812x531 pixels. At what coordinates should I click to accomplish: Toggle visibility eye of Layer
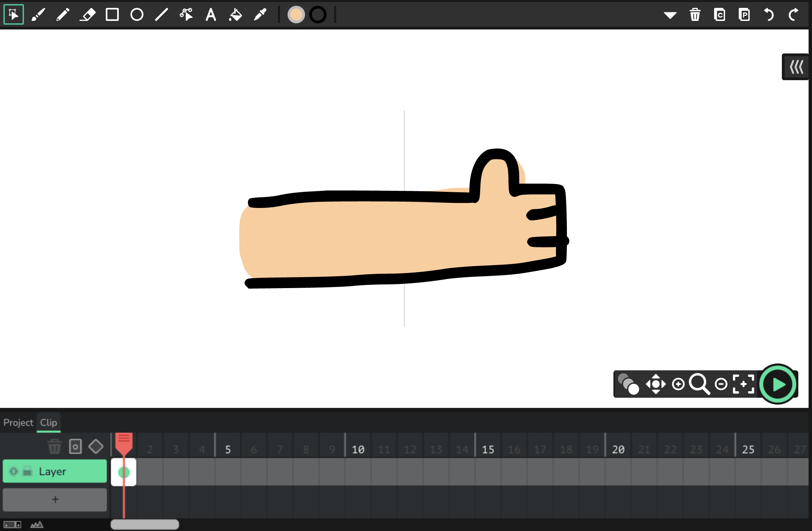click(13, 471)
